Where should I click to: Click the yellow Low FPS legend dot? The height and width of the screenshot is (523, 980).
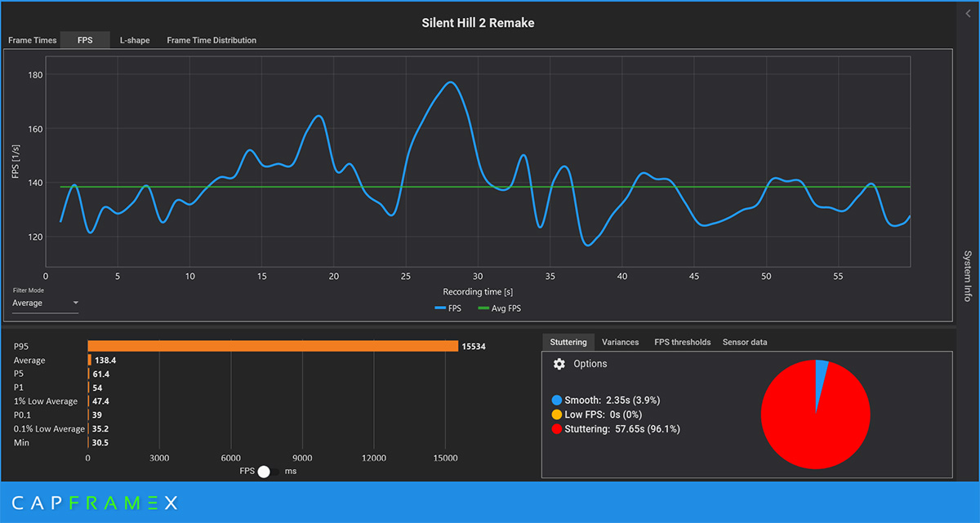[557, 414]
